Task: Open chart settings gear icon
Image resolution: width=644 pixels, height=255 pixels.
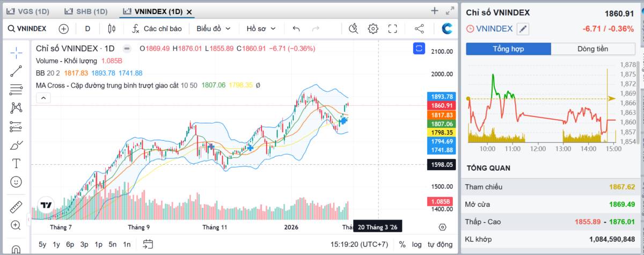Action: (373, 29)
